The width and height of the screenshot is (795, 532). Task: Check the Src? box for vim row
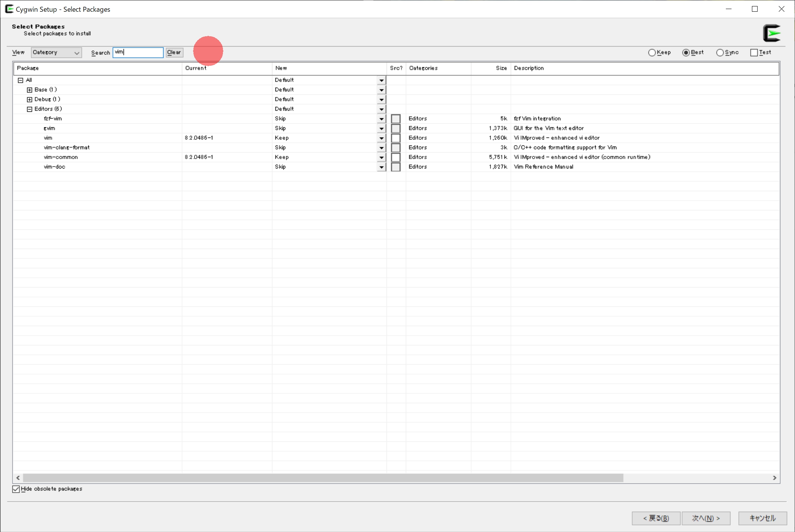pyautogui.click(x=396, y=138)
